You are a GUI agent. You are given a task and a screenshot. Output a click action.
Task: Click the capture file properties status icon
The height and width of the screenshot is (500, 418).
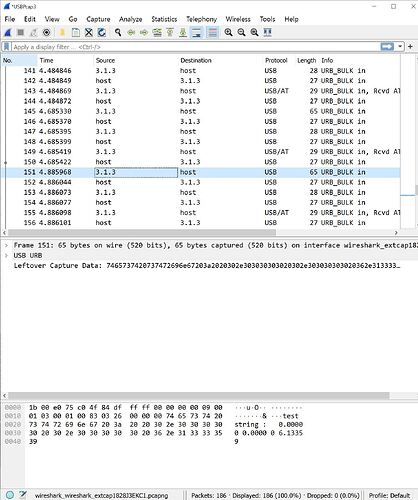23,495
